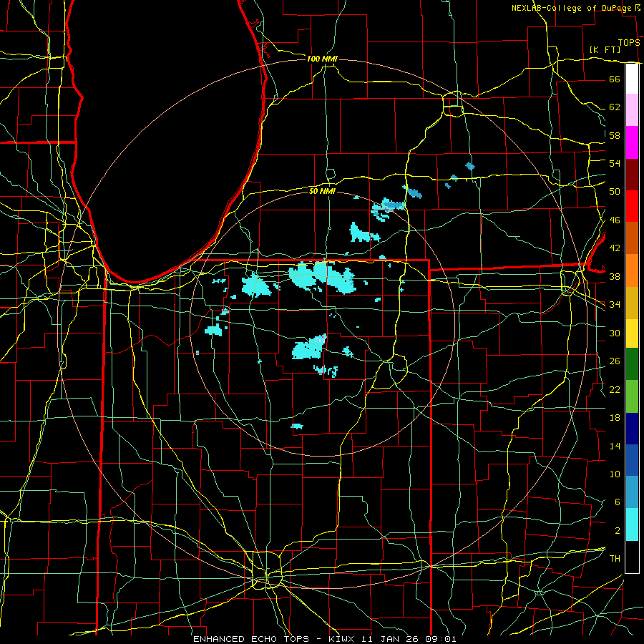This screenshot has height=644, width=644.
Task: Click the "TH" legend label
Action: (x=615, y=559)
